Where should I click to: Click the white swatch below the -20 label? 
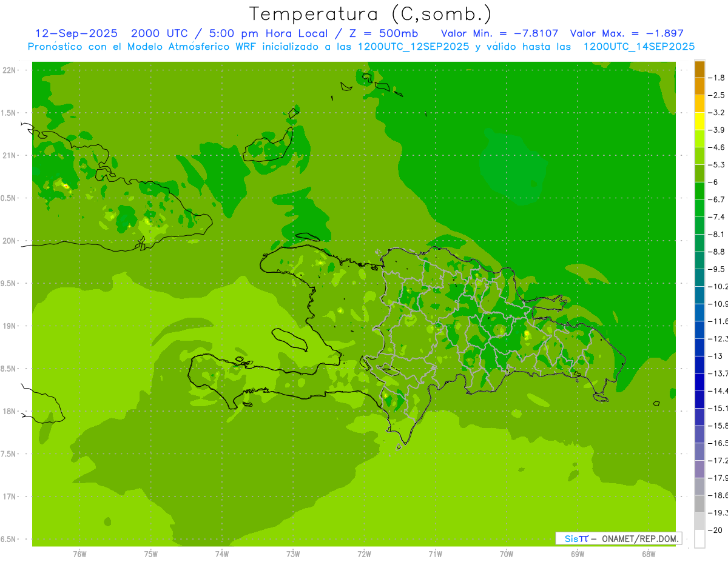tap(699, 539)
